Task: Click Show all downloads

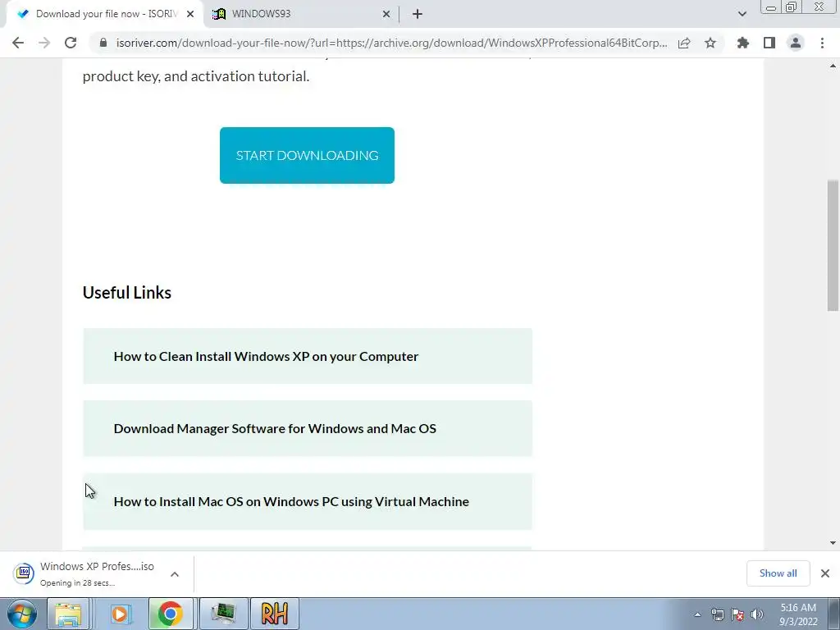Action: pyautogui.click(x=778, y=573)
